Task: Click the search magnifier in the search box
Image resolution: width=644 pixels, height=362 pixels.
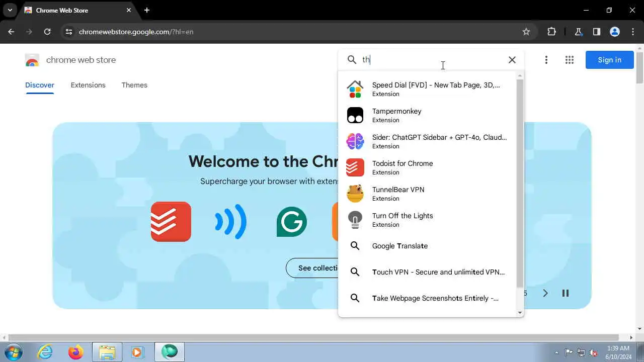Action: tap(352, 59)
